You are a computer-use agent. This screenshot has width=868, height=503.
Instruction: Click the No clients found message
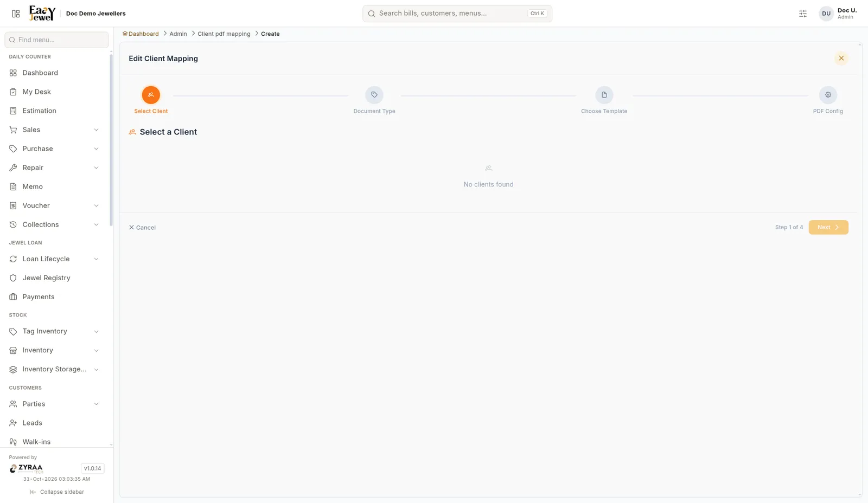488,184
